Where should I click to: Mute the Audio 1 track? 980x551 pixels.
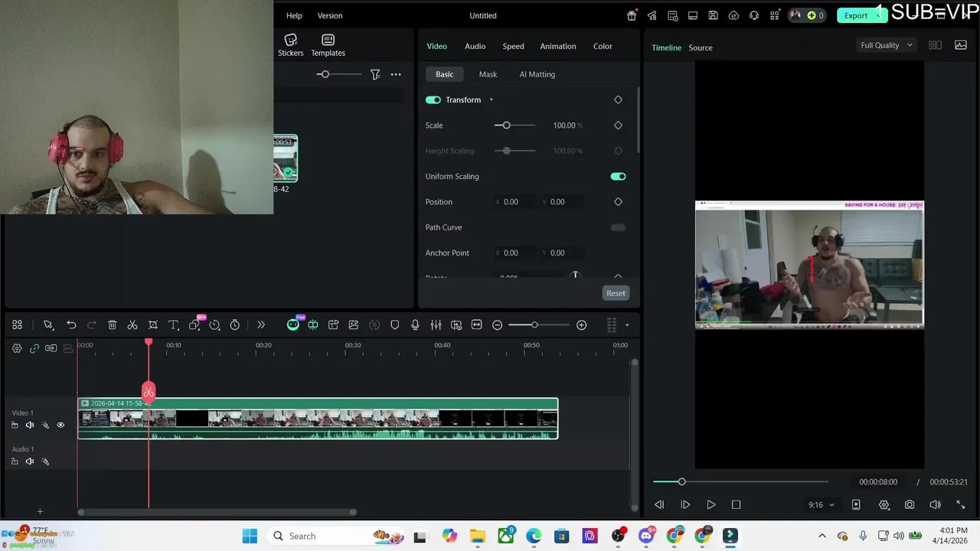tap(30, 461)
